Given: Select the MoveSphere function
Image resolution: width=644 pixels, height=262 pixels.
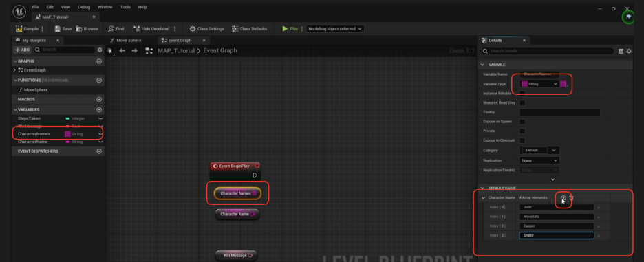Looking at the screenshot, I should (36, 90).
